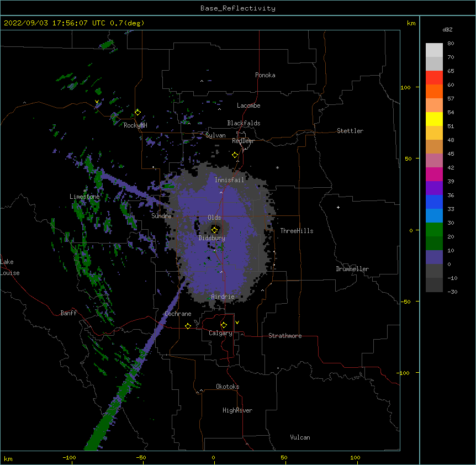Screen dimensions: 476x465
Task: Click the -50 tick on the horizontal axis
Action: point(141,457)
